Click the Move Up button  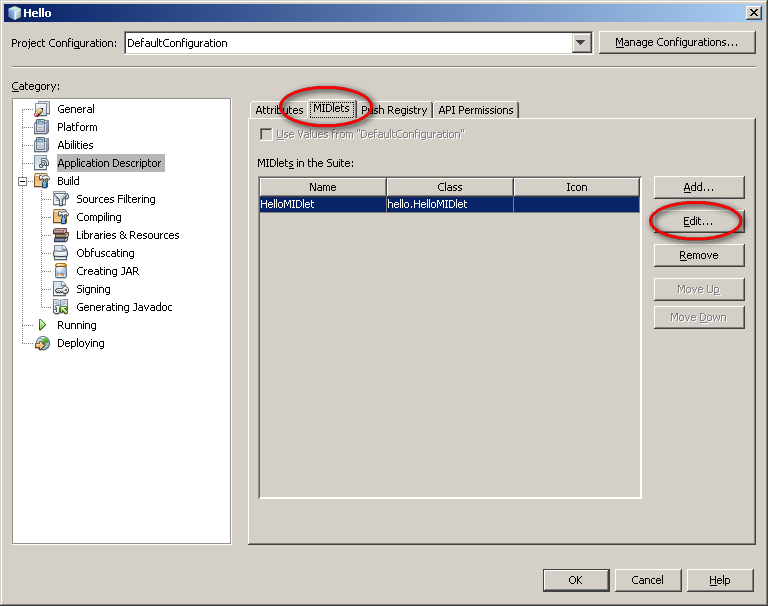(698, 290)
